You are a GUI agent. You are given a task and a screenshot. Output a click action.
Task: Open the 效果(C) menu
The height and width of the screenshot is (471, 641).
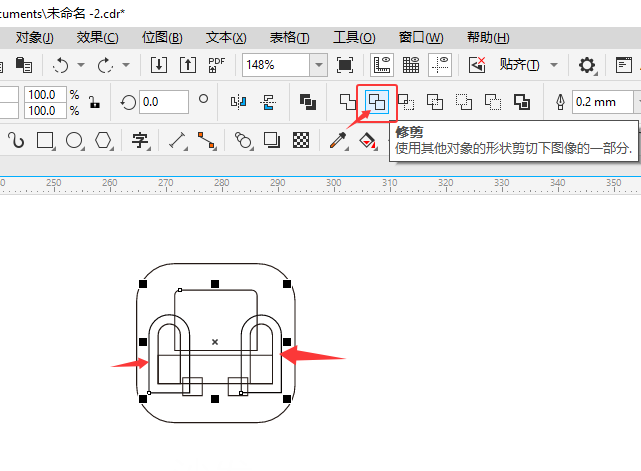(x=98, y=38)
